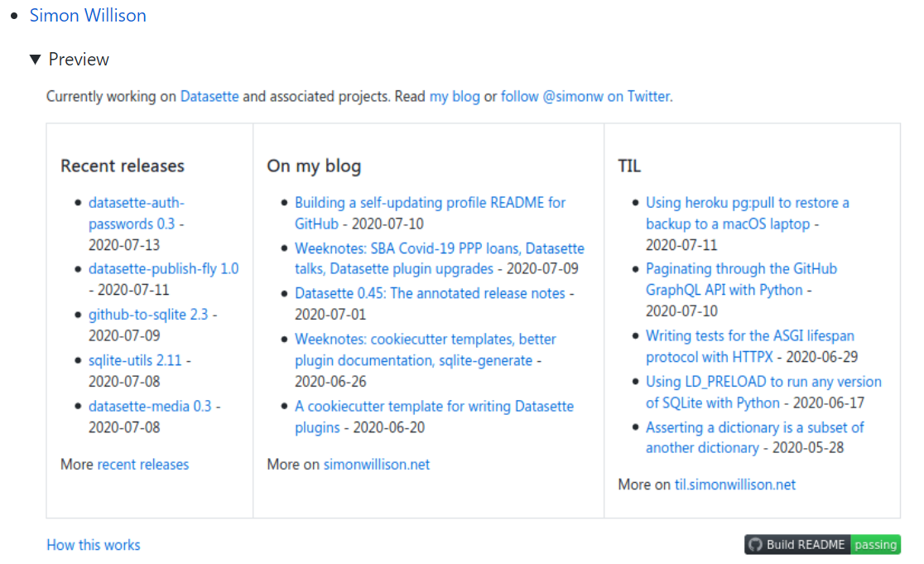Click the GitHub octocat icon on the badge
The image size is (924, 564).
pos(756,544)
